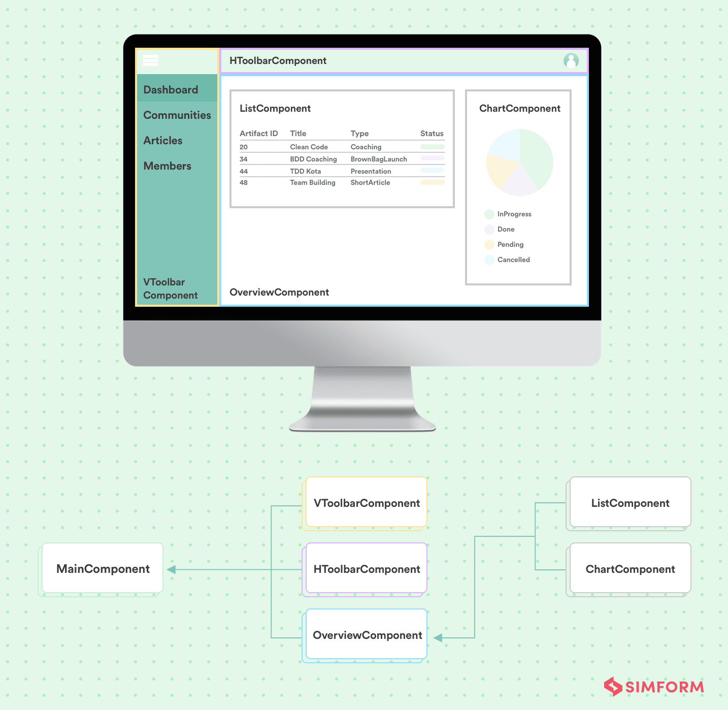Image resolution: width=728 pixels, height=710 pixels.
Task: Click the Simform logo
Action: (654, 687)
